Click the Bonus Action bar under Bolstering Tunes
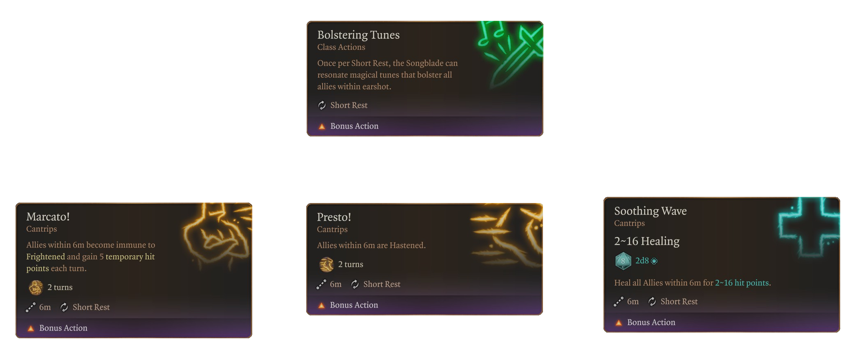 click(424, 126)
